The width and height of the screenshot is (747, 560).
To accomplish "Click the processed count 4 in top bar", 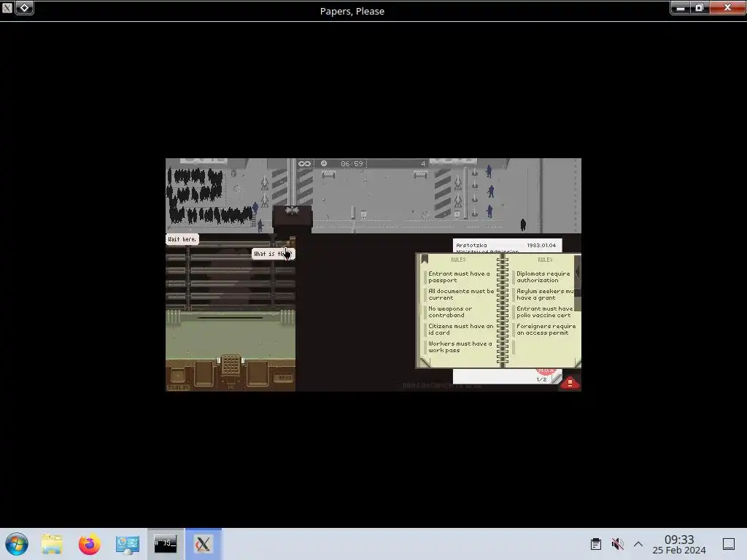I will (422, 163).
